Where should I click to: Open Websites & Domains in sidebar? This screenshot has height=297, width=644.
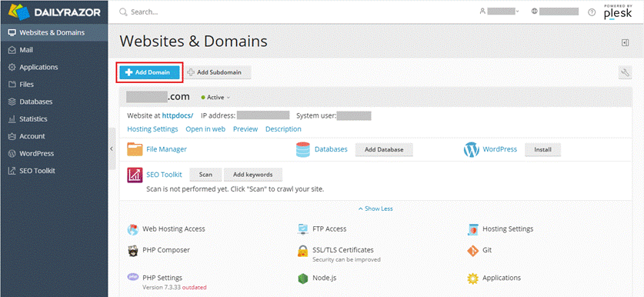click(x=54, y=32)
